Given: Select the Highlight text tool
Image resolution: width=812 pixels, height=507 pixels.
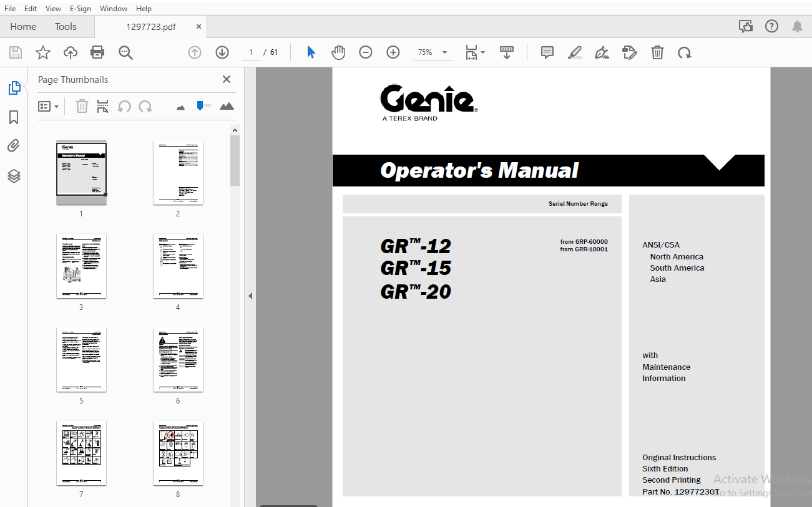Looking at the screenshot, I should [575, 52].
